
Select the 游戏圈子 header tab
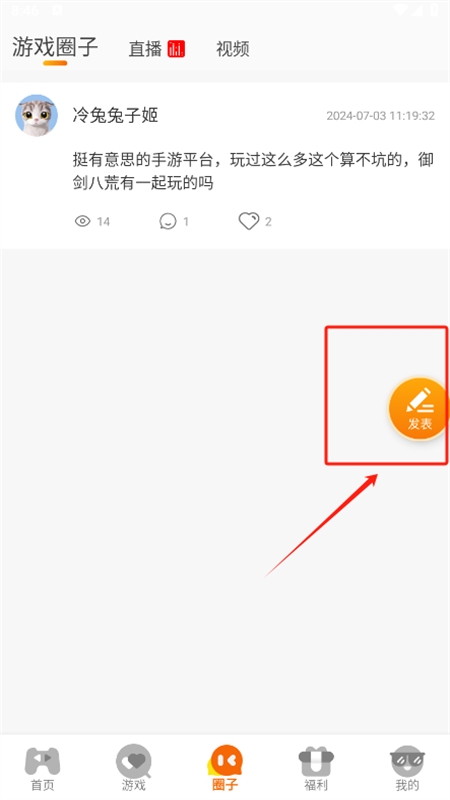(x=55, y=47)
